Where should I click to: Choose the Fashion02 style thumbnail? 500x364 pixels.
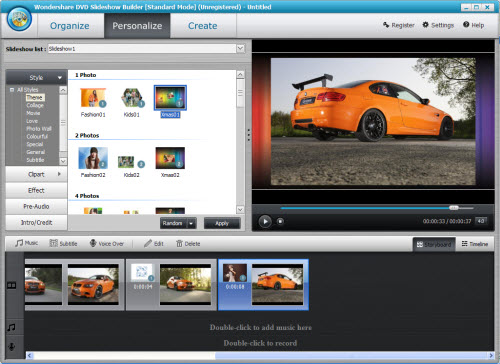coord(93,158)
